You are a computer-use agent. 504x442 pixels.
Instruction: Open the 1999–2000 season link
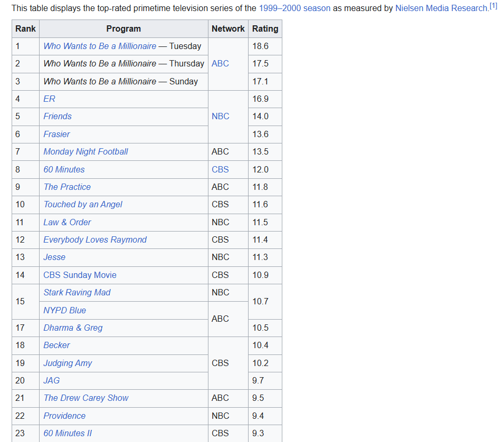coord(294,8)
